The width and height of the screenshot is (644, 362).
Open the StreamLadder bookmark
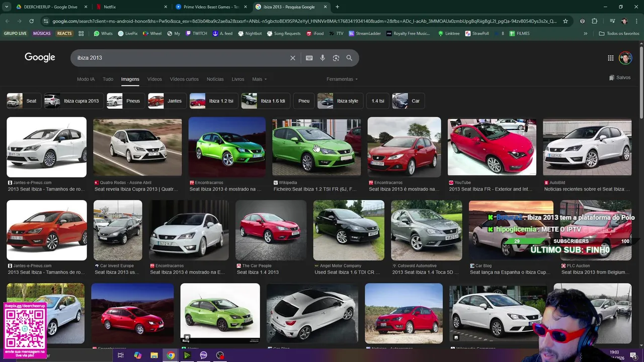(x=365, y=33)
